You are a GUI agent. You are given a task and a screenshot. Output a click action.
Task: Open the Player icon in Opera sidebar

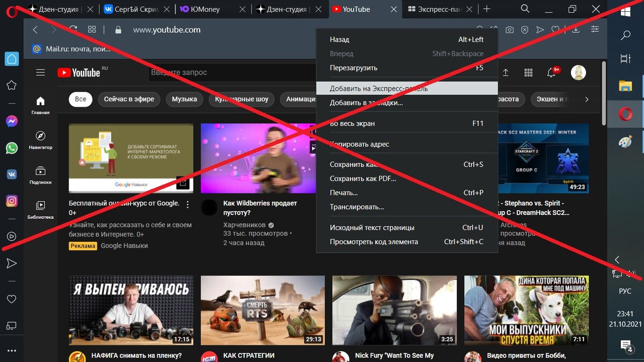[x=11, y=237]
